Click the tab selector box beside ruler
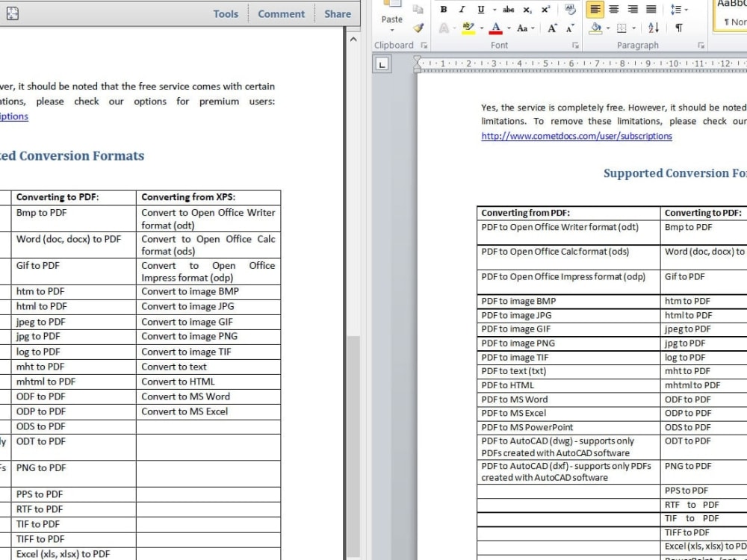Viewport: 747px width, 560px height. tap(382, 63)
